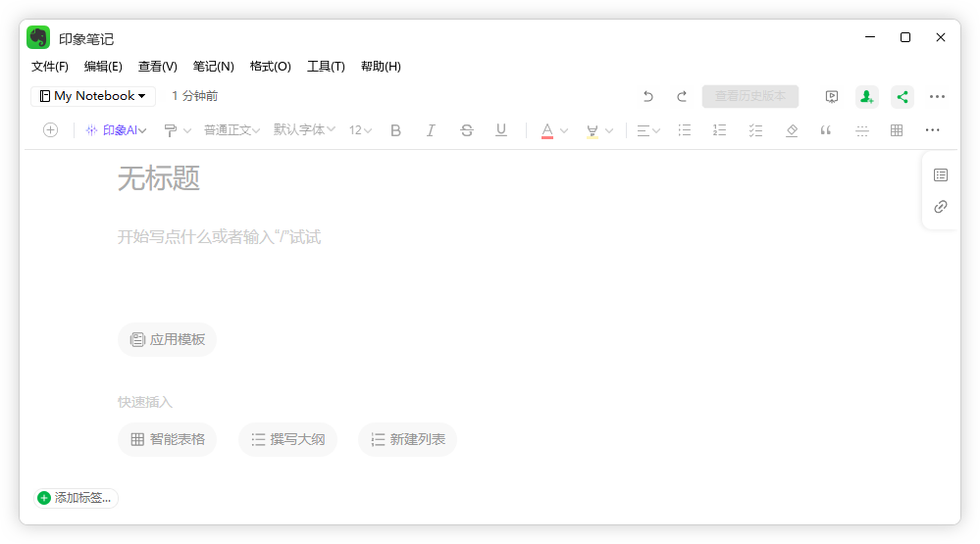980x544 pixels.
Task: Open the top-right more options ellipsis
Action: pyautogui.click(x=937, y=97)
